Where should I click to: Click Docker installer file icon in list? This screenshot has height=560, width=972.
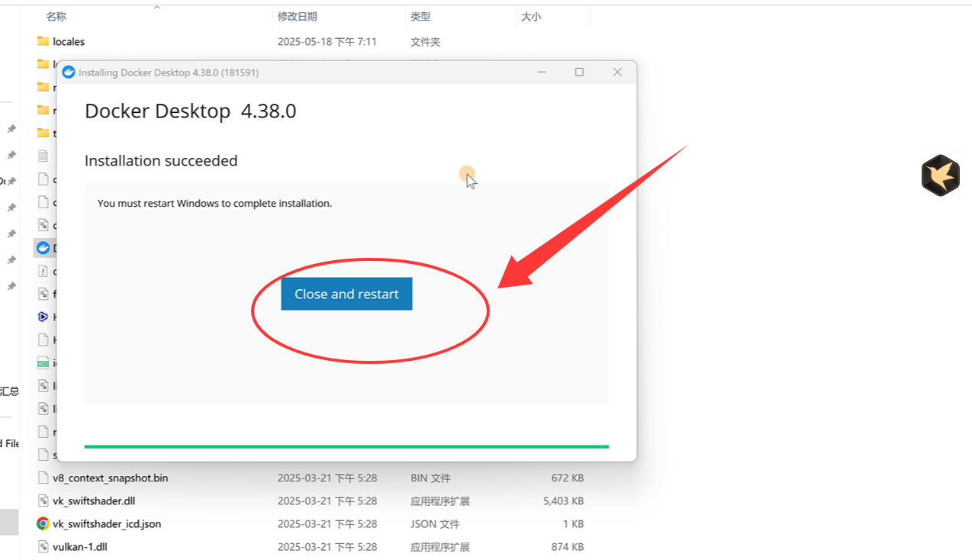pos(43,248)
